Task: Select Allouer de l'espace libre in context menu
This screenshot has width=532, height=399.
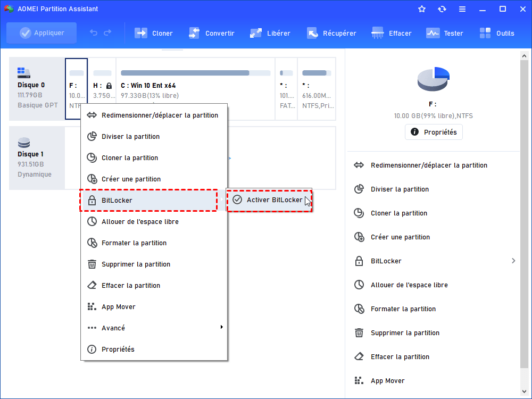Action: (x=154, y=221)
